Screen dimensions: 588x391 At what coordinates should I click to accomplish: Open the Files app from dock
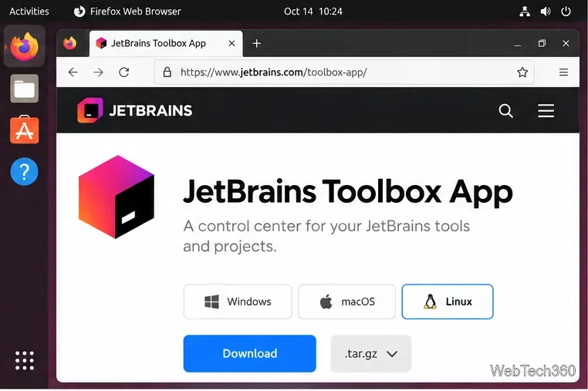pyautogui.click(x=25, y=89)
